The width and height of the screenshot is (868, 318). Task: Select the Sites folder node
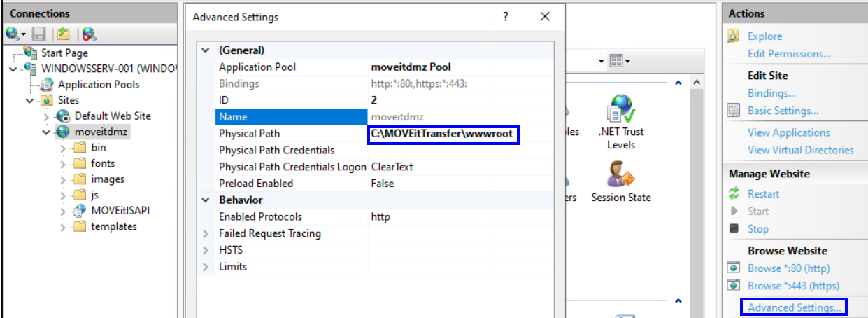[68, 100]
